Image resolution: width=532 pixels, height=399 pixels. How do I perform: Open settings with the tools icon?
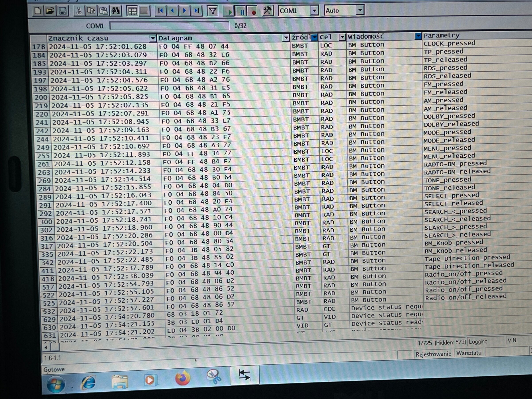click(267, 11)
